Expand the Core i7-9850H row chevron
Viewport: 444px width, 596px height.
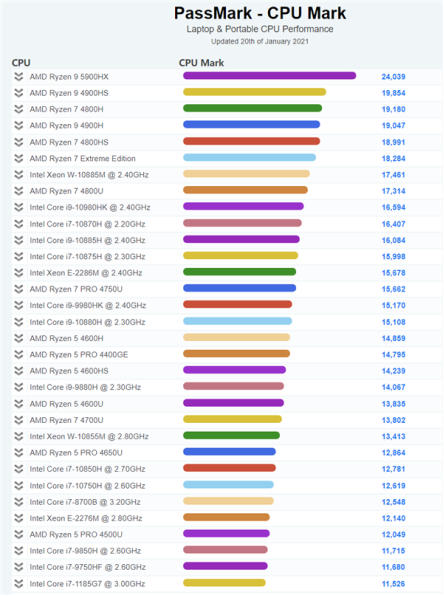pyautogui.click(x=19, y=551)
